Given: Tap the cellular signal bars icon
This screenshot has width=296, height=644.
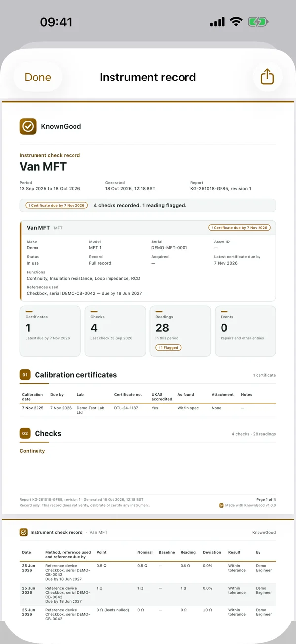Looking at the screenshot, I should coord(218,22).
